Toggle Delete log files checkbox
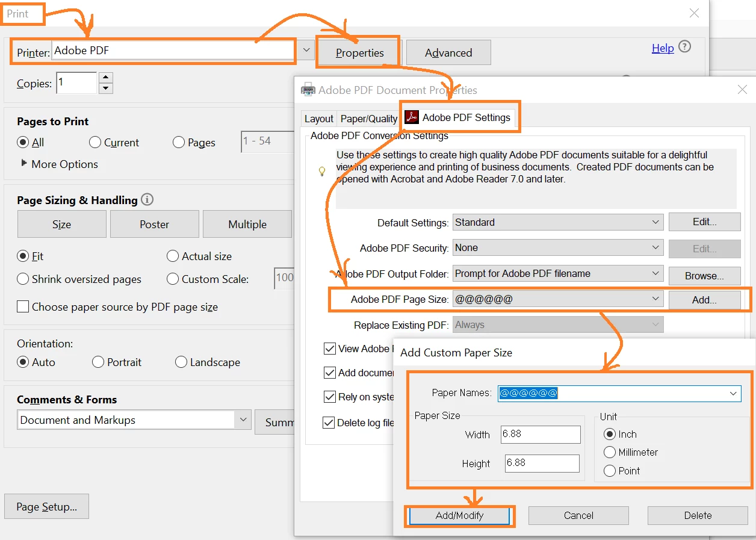 click(329, 423)
